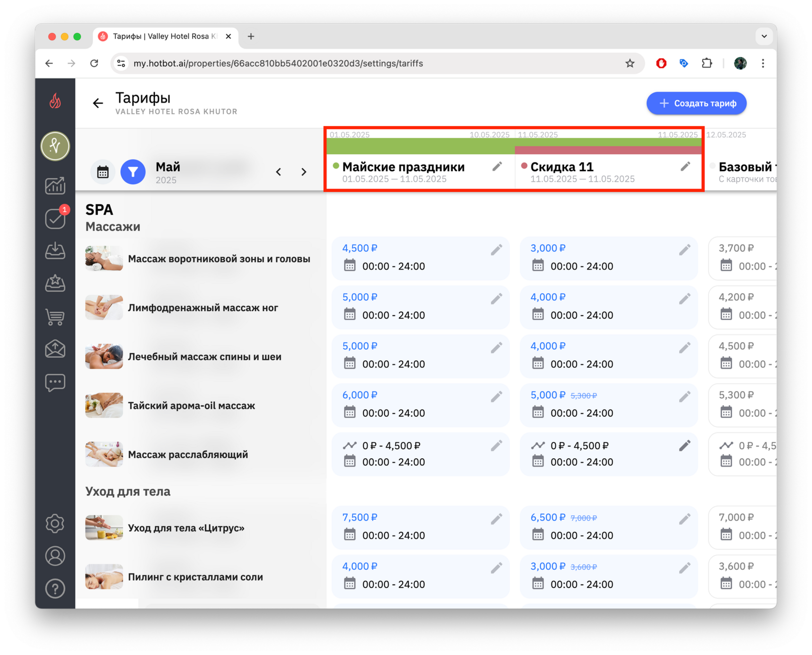812x655 pixels.
Task: Edit 6,000 ₽ price for Тайский арома-oil массаж
Action: coord(496,397)
